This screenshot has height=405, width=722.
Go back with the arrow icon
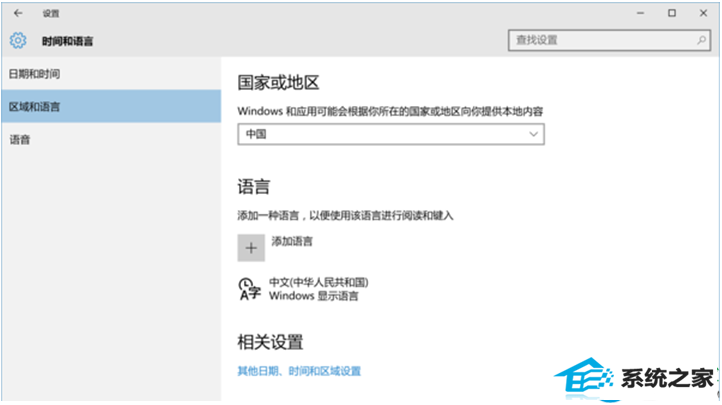pos(18,13)
